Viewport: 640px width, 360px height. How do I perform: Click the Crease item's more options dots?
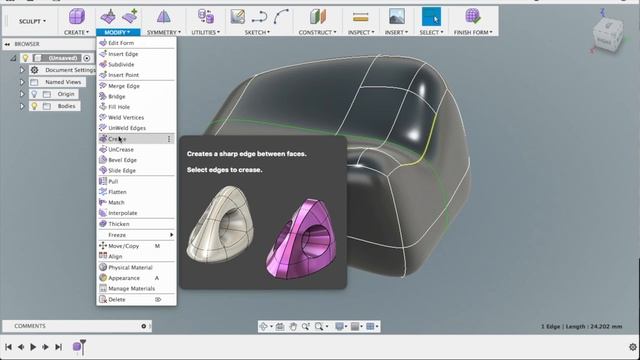click(x=169, y=139)
